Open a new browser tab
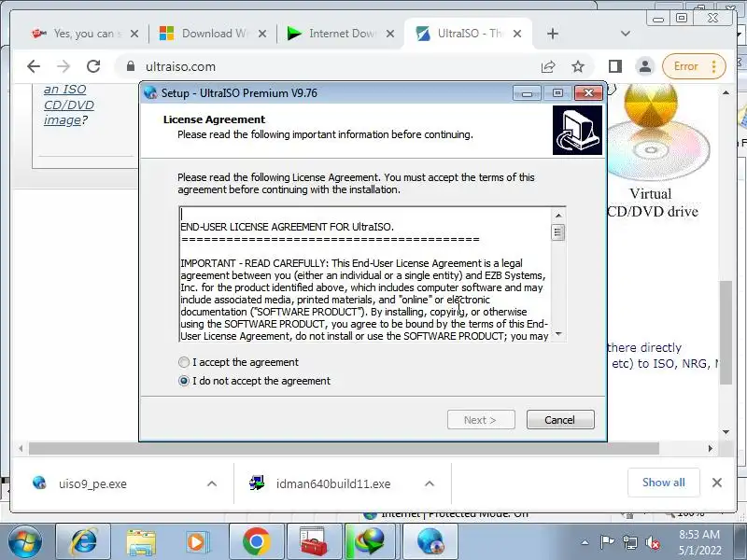This screenshot has height=560, width=747. pos(553,34)
